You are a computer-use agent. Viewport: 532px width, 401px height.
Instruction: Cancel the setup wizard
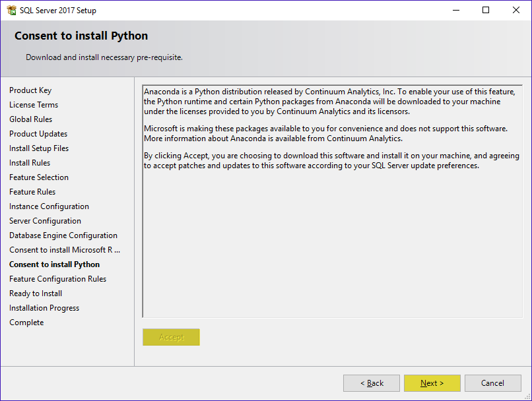[x=492, y=383]
